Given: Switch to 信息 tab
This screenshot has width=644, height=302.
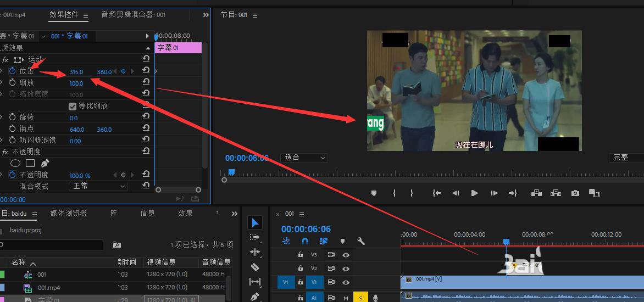Looking at the screenshot, I should [x=147, y=214].
